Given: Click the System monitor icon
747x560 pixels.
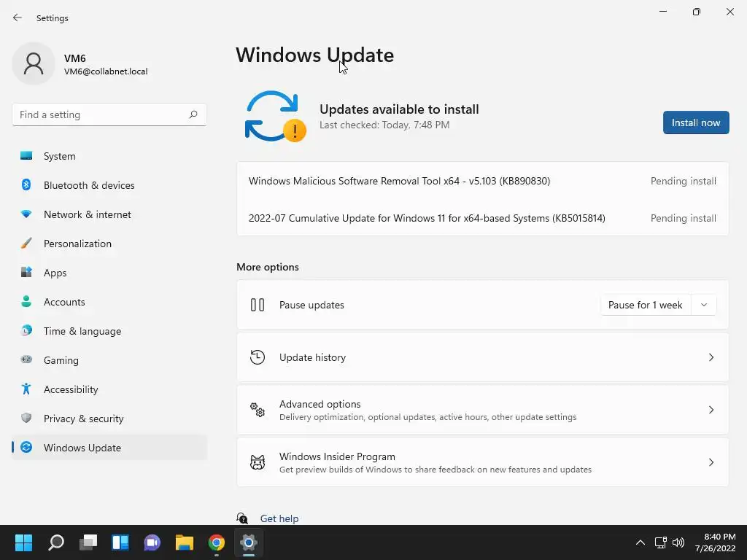Looking at the screenshot, I should click(x=26, y=156).
